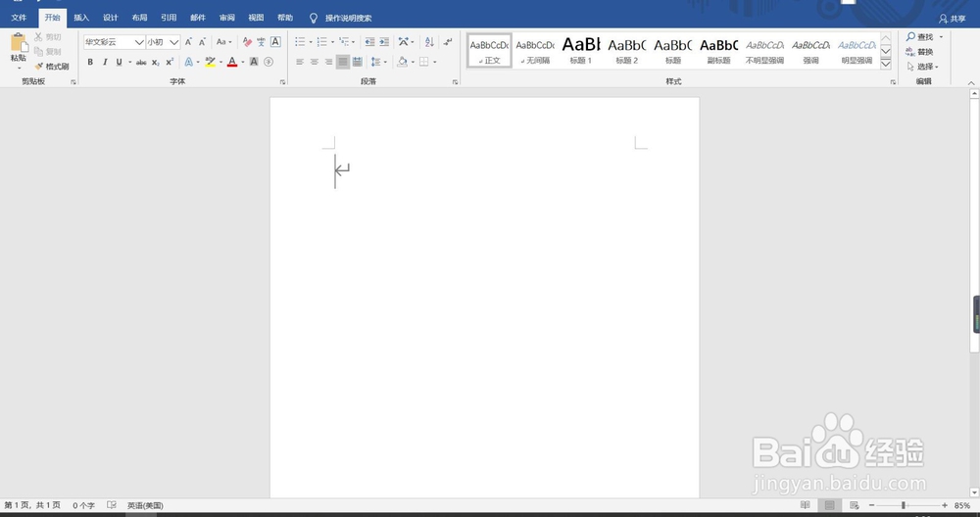Toggle Subscript formatting
Screen dimensions: 980x517
[156, 62]
